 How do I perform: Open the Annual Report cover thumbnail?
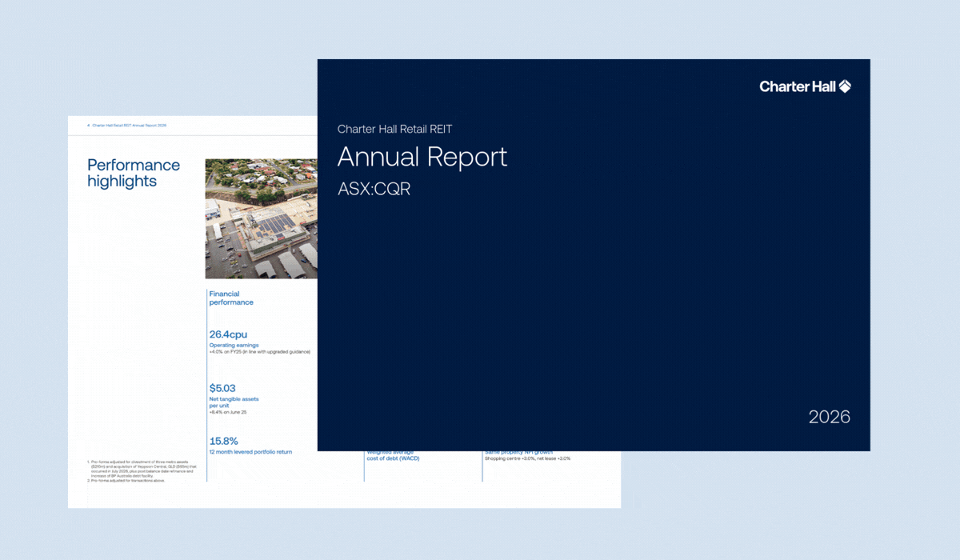click(x=594, y=255)
